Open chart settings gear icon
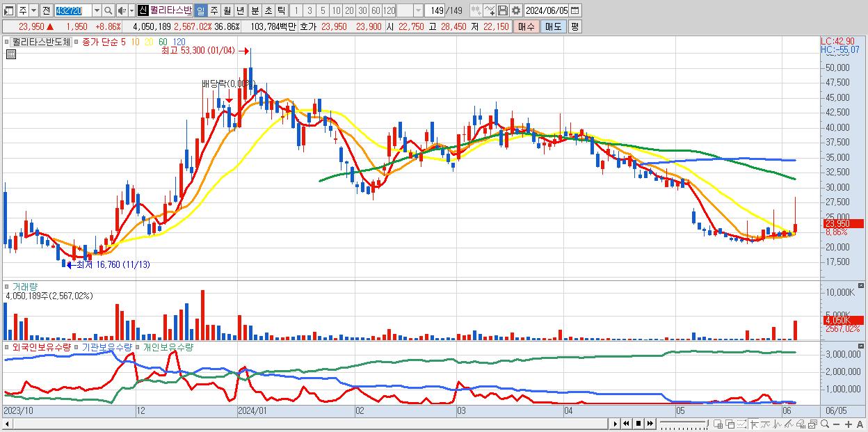This screenshot has height=432, width=868. pos(516,10)
